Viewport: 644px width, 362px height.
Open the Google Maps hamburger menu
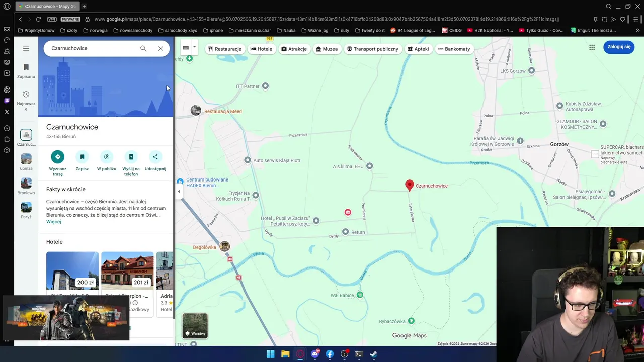pos(26,48)
